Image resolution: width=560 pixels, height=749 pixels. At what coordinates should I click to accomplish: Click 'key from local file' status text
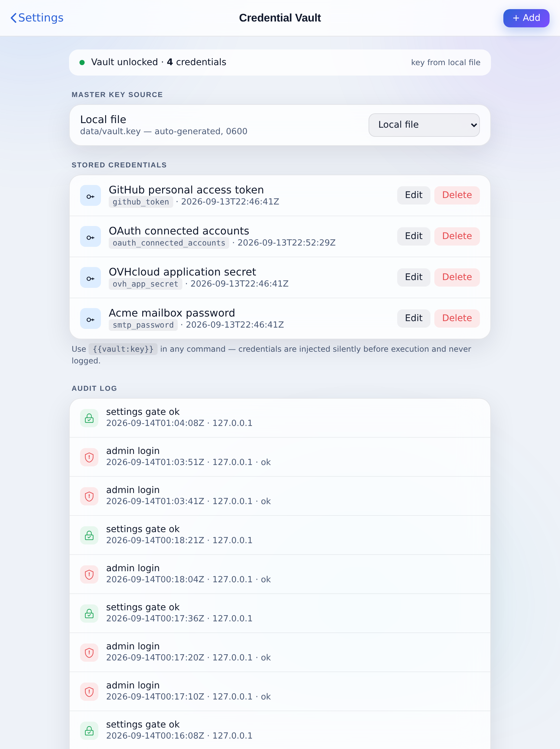click(446, 62)
